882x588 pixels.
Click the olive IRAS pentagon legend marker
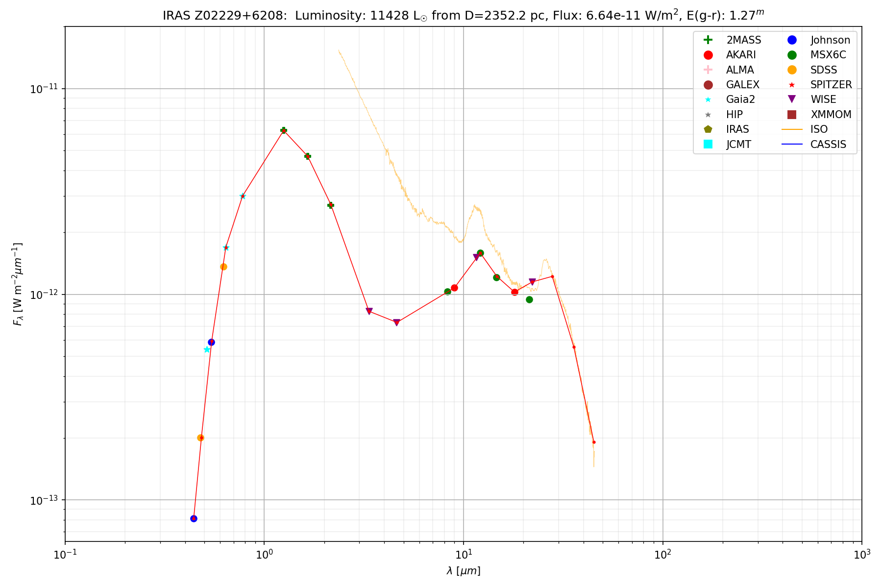(x=708, y=129)
